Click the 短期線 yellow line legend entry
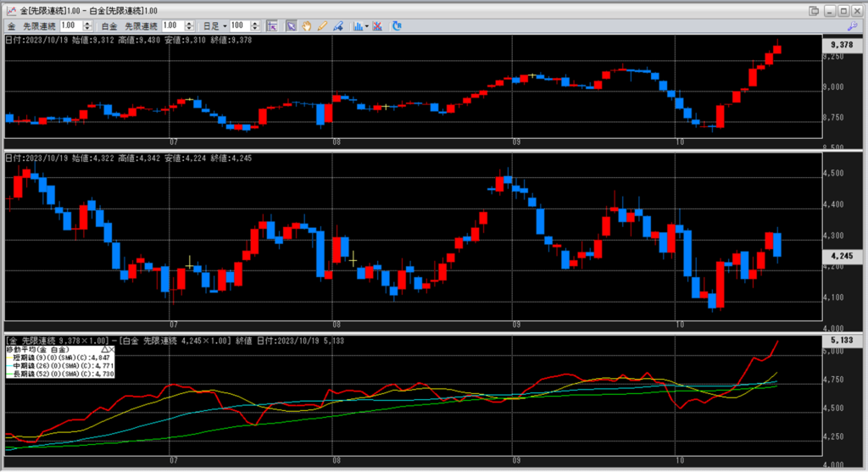 [59, 358]
